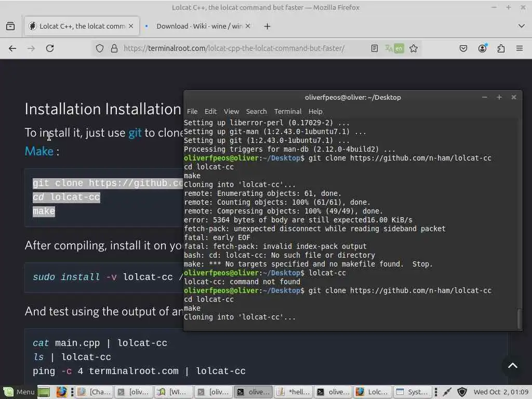Go forward in Firefox history

(x=31, y=48)
